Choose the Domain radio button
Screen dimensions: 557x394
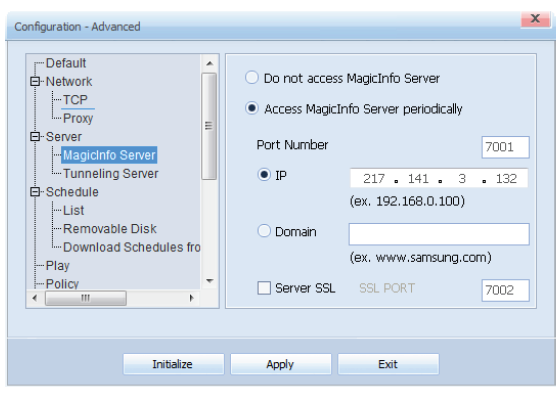(x=264, y=231)
